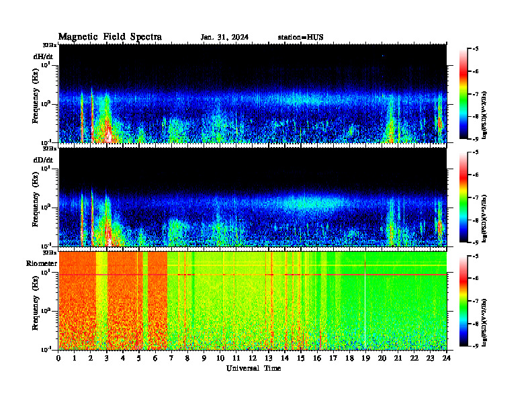The height and width of the screenshot is (411, 532).
Task: Click the "23" hour tick label
Action: 430,358
